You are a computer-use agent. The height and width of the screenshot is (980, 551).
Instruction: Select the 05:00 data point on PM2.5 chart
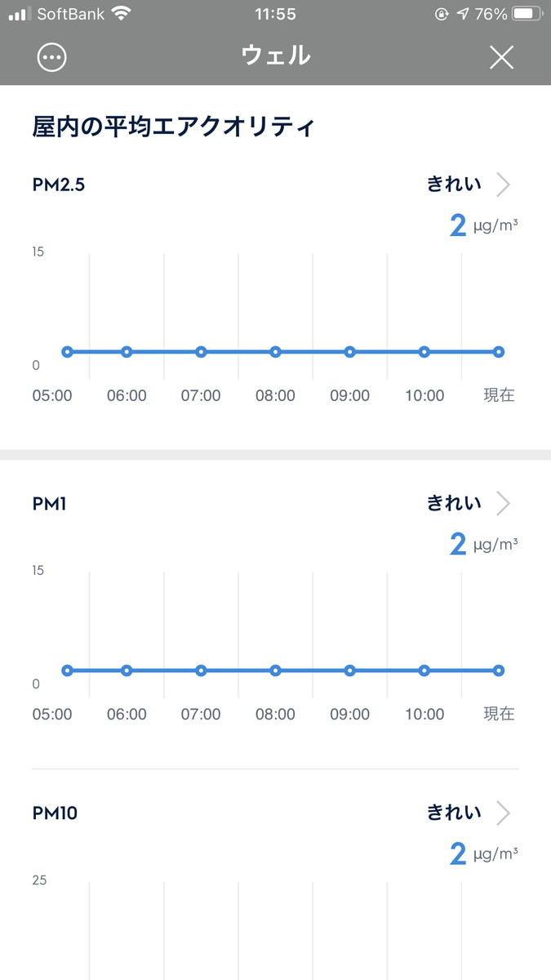[x=67, y=352]
